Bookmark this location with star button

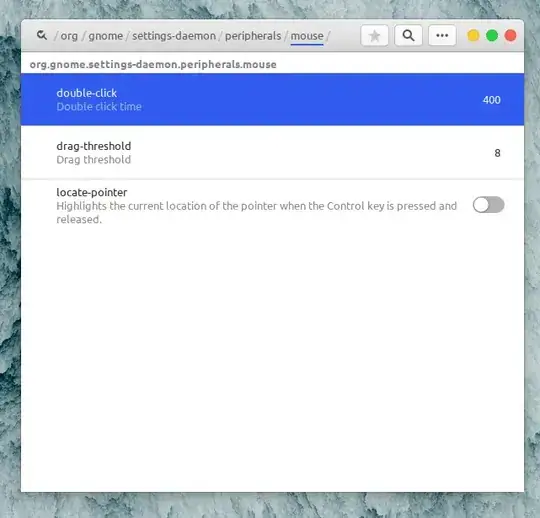374,35
